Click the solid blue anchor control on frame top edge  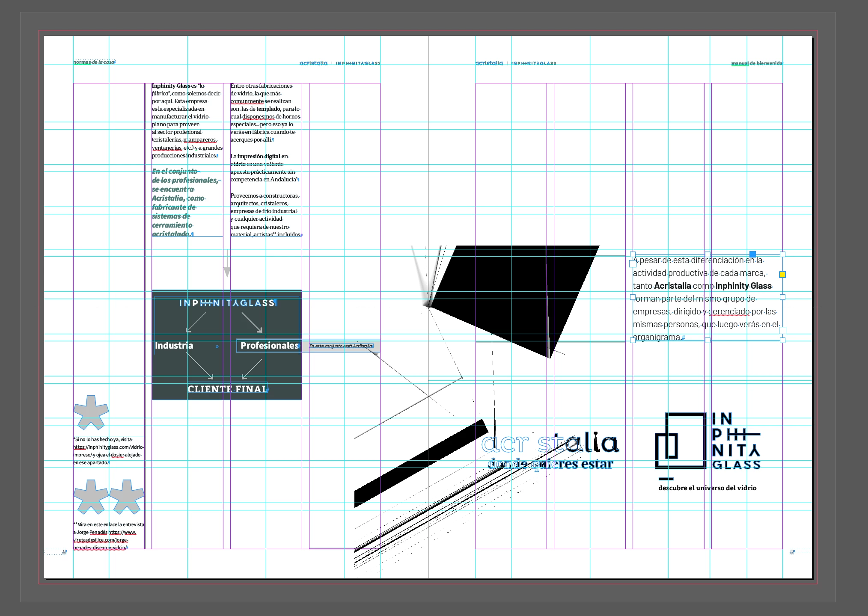tap(752, 254)
